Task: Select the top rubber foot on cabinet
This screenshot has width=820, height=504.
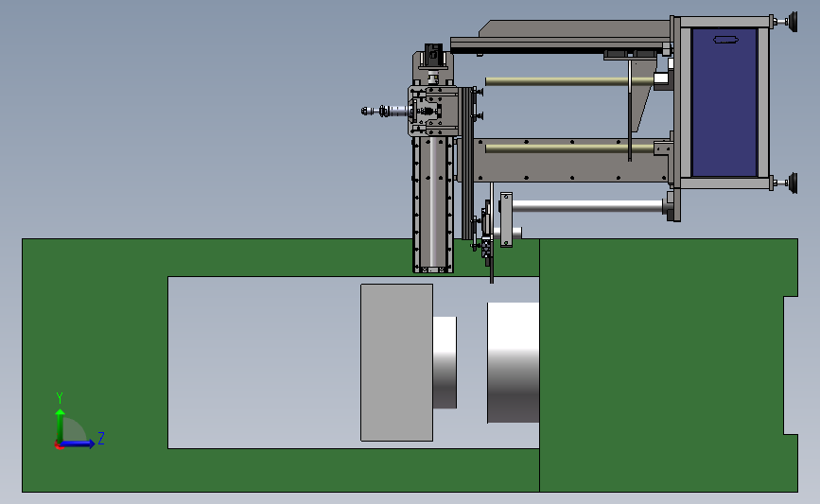Action: 792,22
